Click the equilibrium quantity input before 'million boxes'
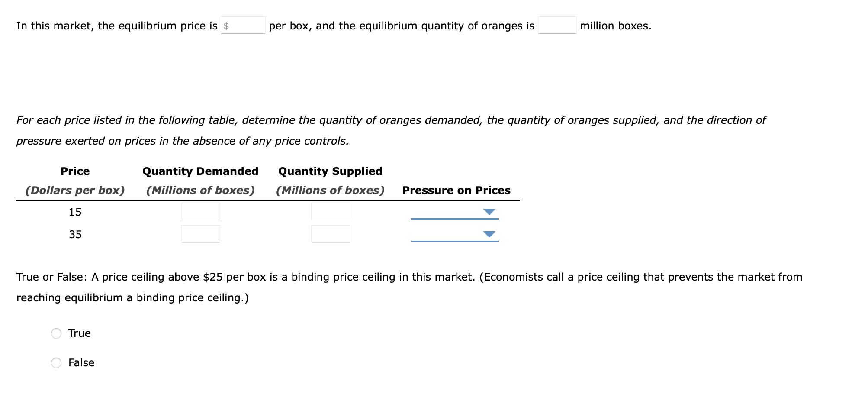Screen dimensions: 868x394 pyautogui.click(x=557, y=26)
